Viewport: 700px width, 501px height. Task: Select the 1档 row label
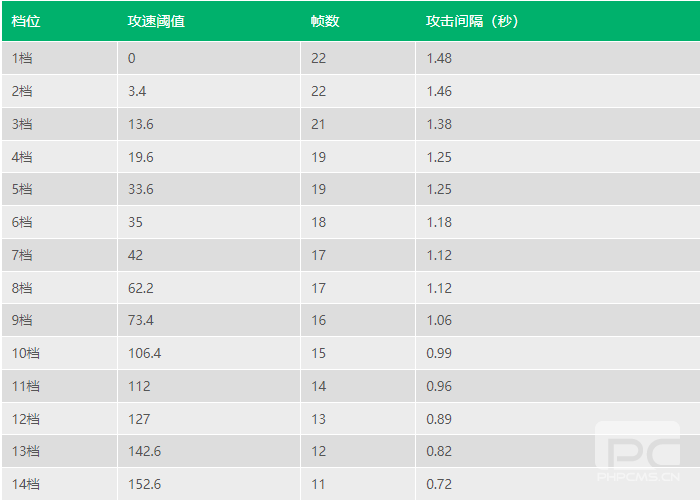coord(22,58)
